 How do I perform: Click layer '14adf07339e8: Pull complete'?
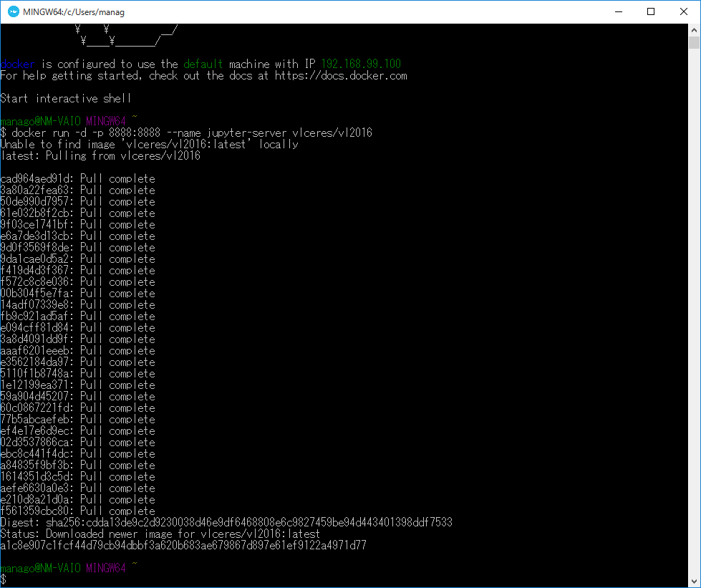pyautogui.click(x=78, y=304)
